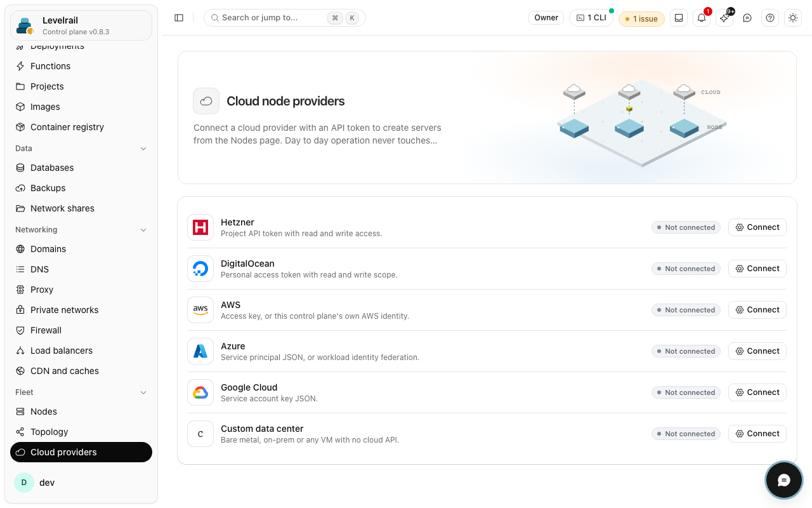Click the AWS logo icon

(x=200, y=310)
